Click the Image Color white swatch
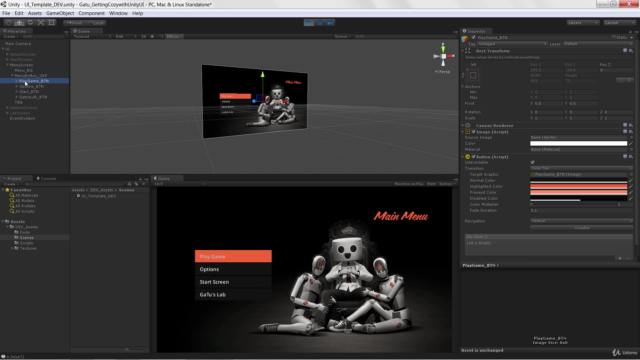This screenshot has height=360, width=640. coord(578,143)
